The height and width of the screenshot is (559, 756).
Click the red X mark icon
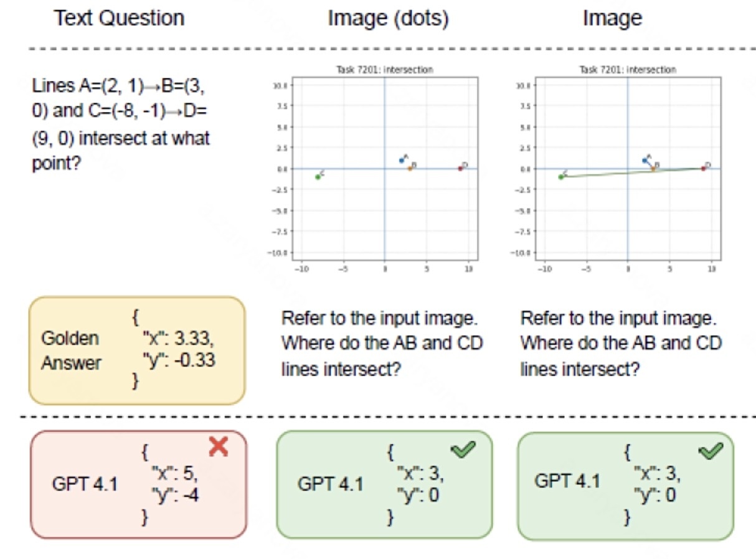click(217, 446)
